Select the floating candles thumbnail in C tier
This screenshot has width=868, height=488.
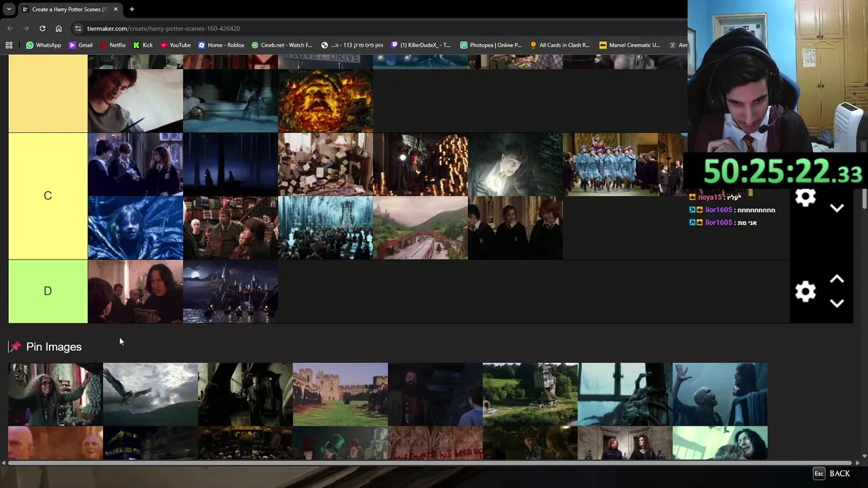click(420, 164)
